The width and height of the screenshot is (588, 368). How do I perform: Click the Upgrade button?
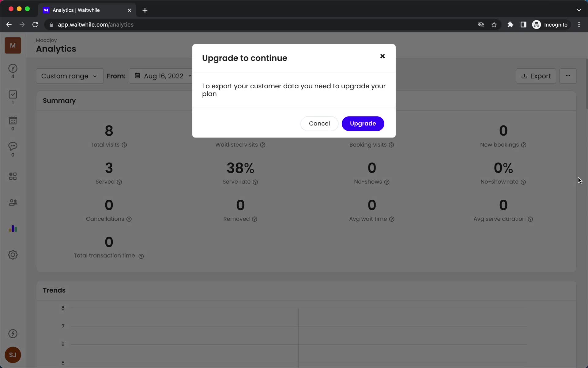click(363, 124)
